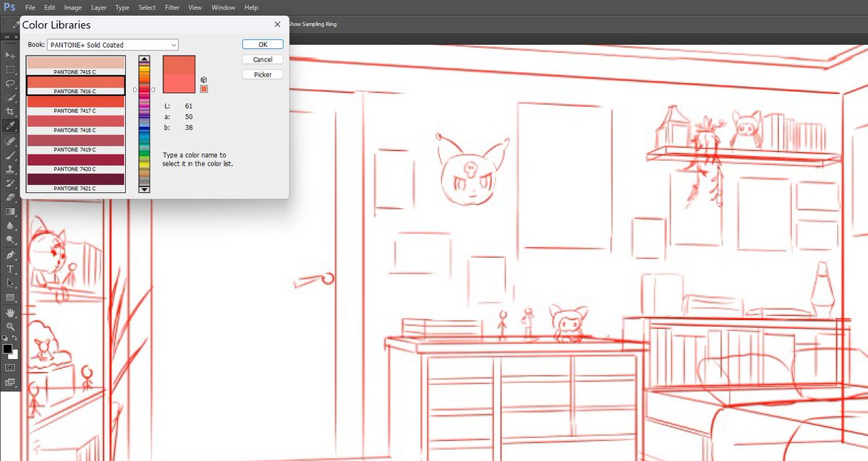Viewport: 868px width, 461px height.
Task: Choose the PANTONE 7419 C swatch
Action: 76,143
